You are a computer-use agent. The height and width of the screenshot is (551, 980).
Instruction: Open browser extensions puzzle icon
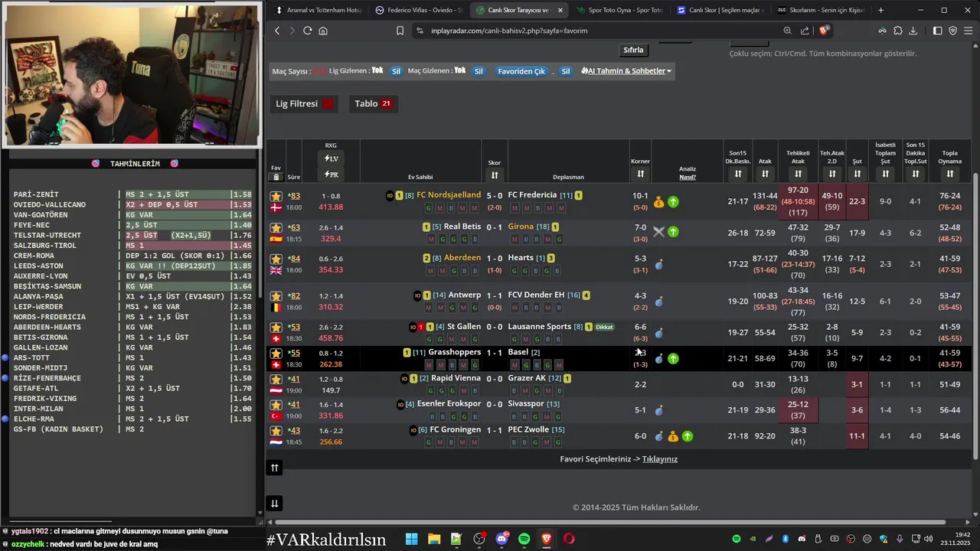(898, 31)
